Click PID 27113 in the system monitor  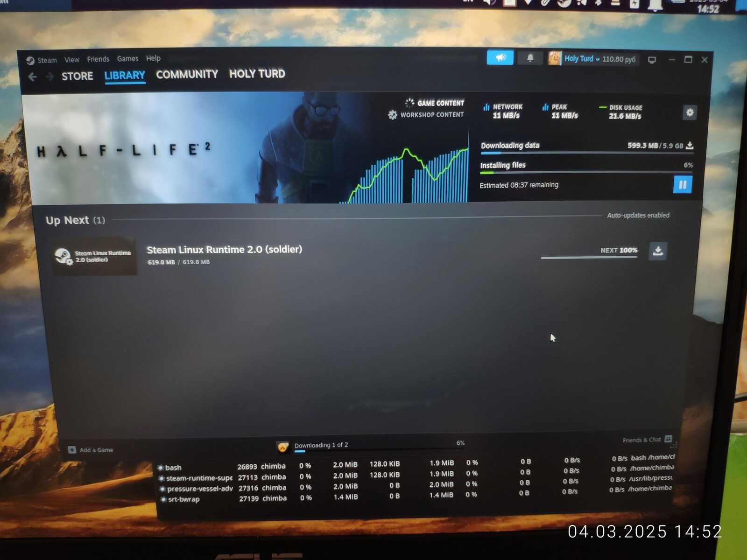pos(247,477)
